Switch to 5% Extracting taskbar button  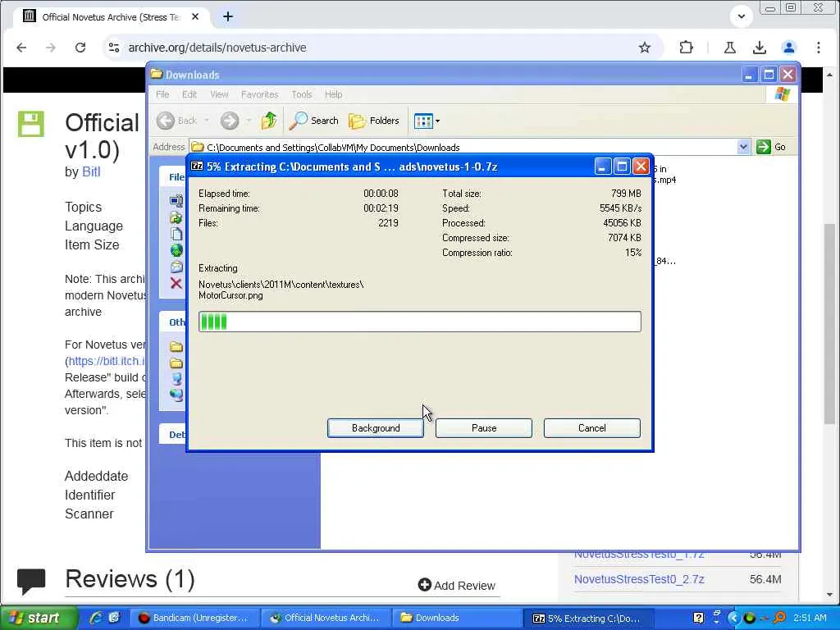[587, 618]
